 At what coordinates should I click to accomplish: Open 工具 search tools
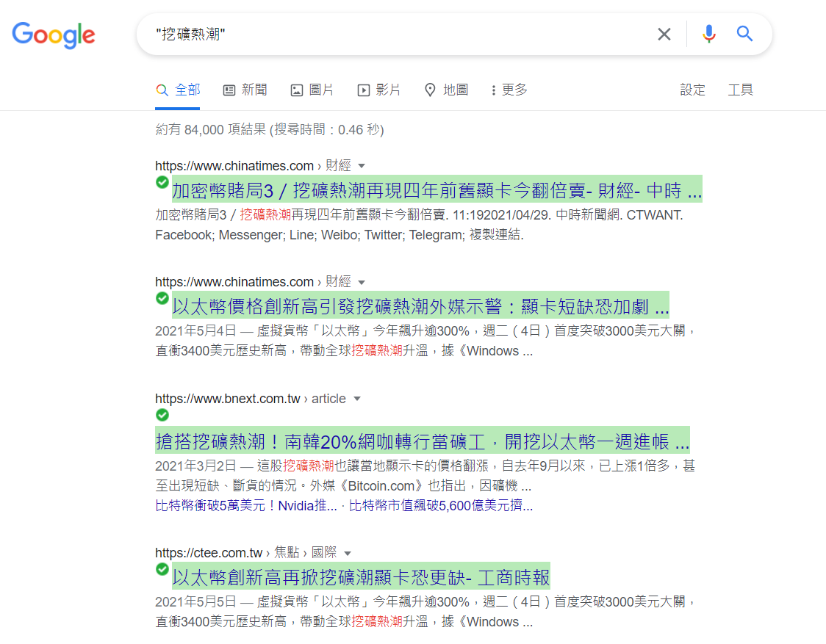coord(740,90)
